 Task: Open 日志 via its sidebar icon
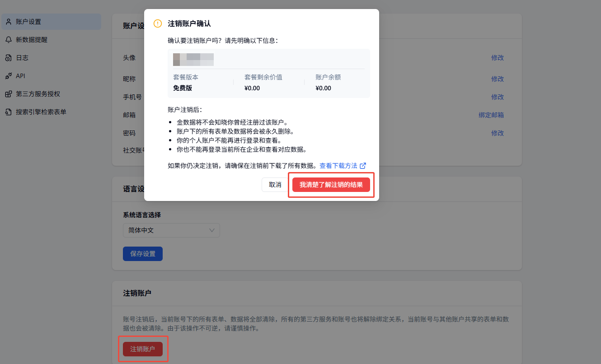[9, 58]
